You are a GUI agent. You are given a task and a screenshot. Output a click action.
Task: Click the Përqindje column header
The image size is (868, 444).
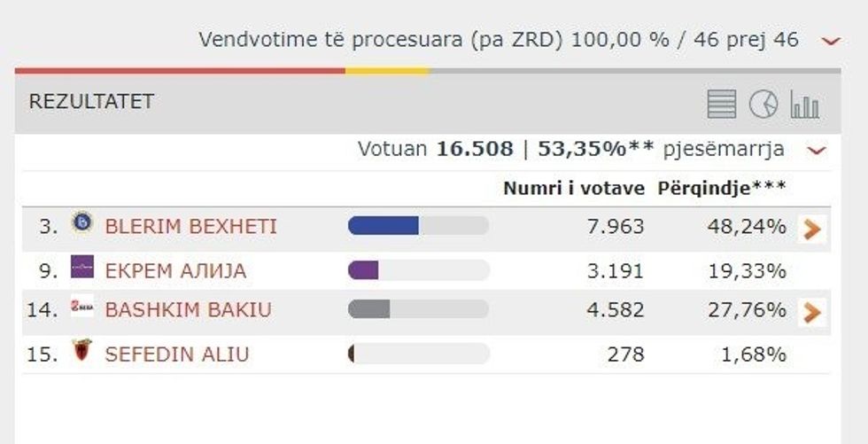(721, 188)
